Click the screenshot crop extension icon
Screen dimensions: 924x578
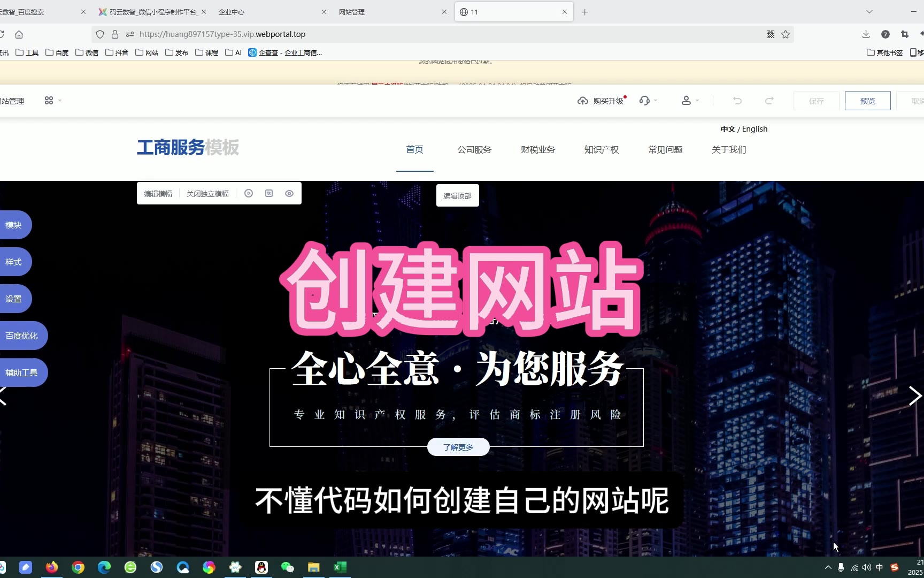(905, 34)
